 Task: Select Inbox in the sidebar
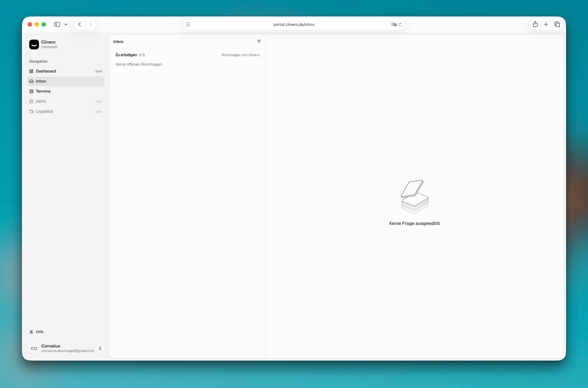click(66, 81)
